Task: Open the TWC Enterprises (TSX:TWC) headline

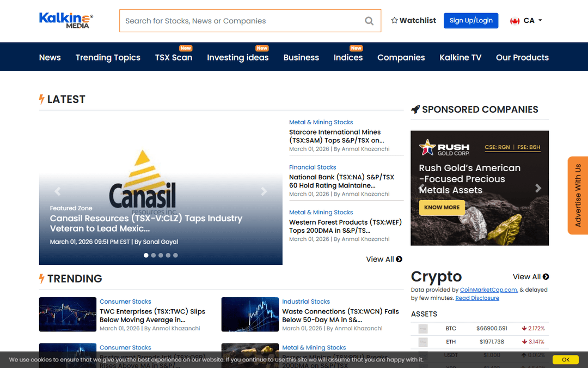Action: [x=152, y=316]
